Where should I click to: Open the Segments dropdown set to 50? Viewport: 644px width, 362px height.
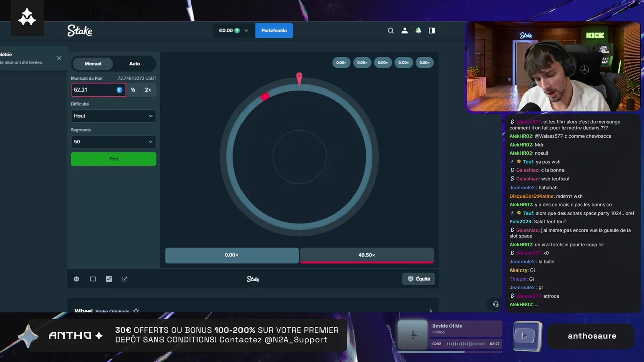(x=114, y=142)
